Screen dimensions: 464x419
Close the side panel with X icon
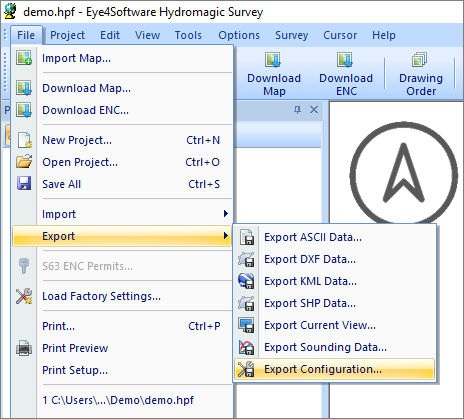(314, 110)
